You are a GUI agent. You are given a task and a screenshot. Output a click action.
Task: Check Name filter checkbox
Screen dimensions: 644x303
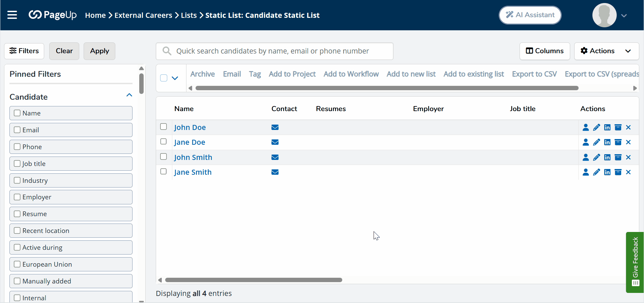[17, 113]
